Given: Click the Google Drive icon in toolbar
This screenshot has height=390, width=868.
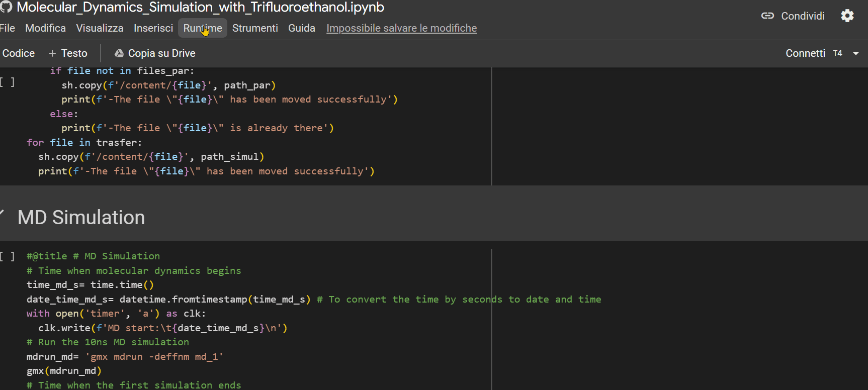Looking at the screenshot, I should [119, 53].
